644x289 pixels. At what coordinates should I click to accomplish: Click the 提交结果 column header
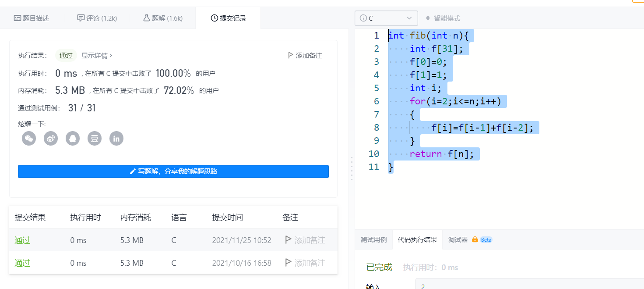tap(30, 217)
